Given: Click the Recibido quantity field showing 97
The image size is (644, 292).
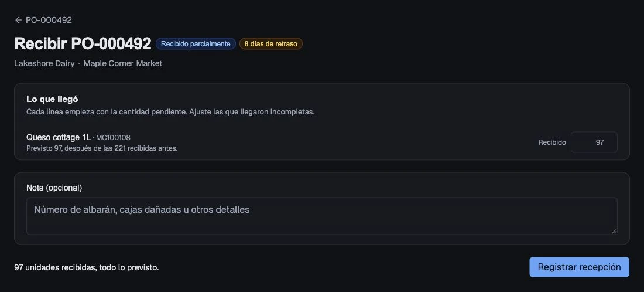Looking at the screenshot, I should [x=594, y=142].
